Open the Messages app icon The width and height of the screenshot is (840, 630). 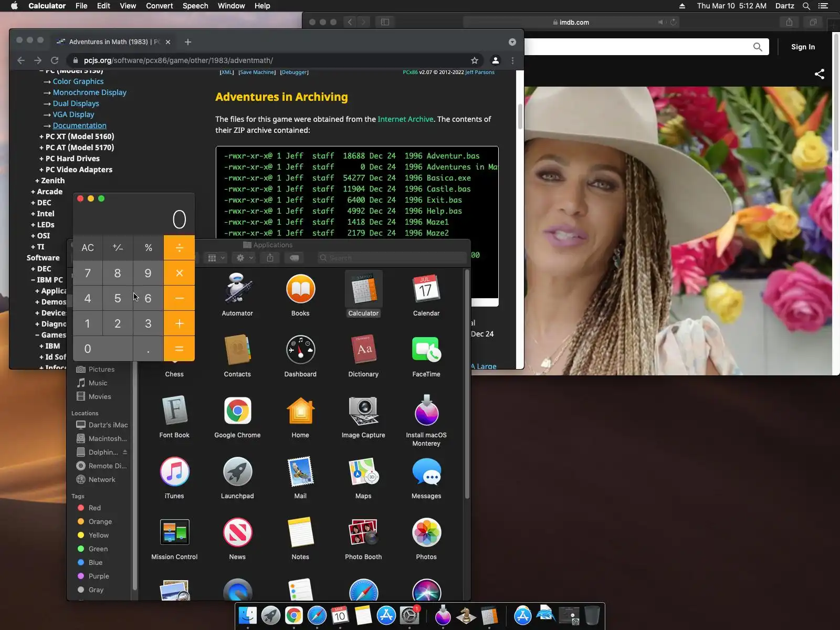(x=426, y=471)
